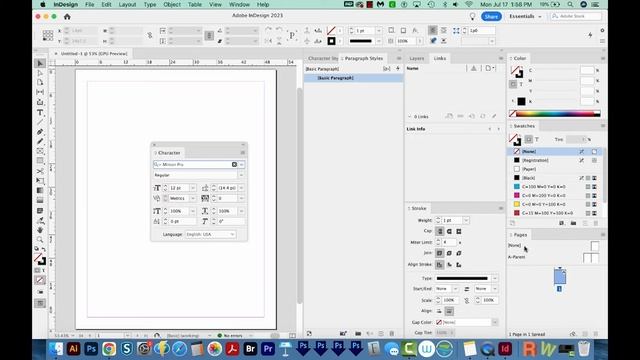Select Round join in Stroke panel
Image resolution: width=640 pixels, height=360 pixels.
coord(449,253)
